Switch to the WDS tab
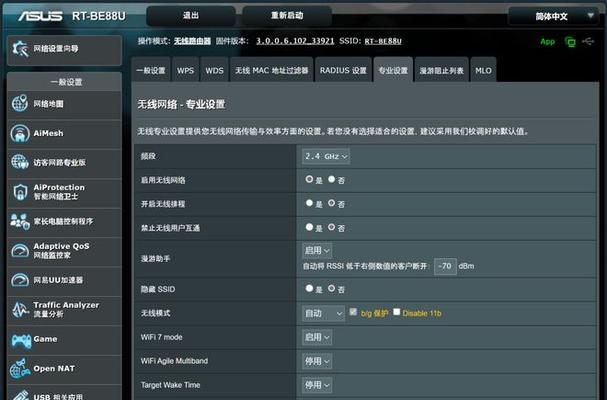 pos(214,70)
